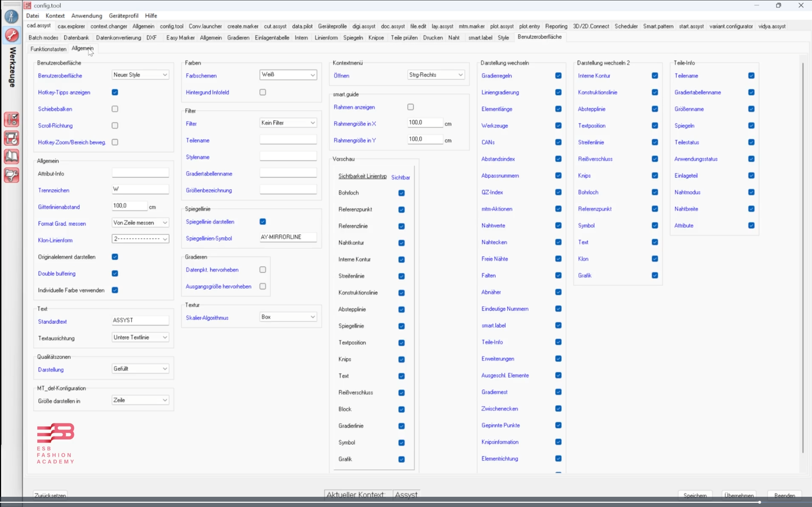Image resolution: width=812 pixels, height=507 pixels.
Task: Toggle Spiegellinie darstellen checkbox
Action: click(x=263, y=222)
